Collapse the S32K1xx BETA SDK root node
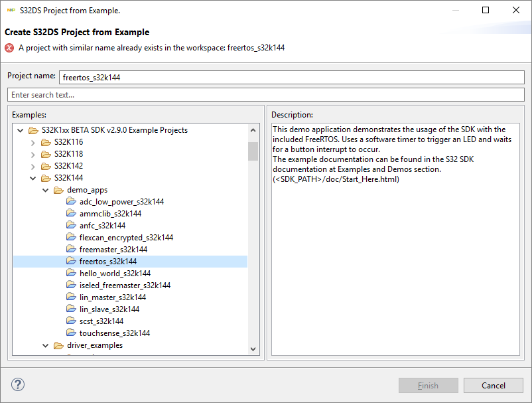 (x=21, y=130)
